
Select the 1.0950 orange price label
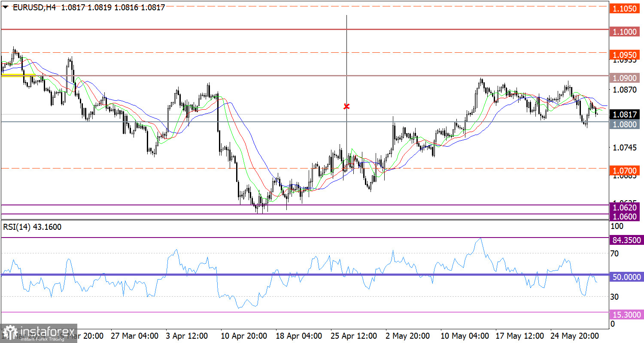coord(625,54)
